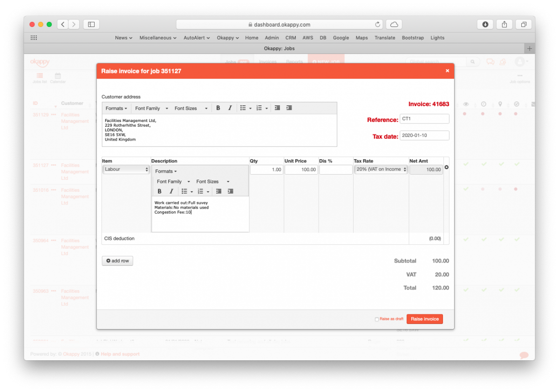Edit the Unit Price field showing 100.00
Screen dimensions: 559x392
[301, 170]
